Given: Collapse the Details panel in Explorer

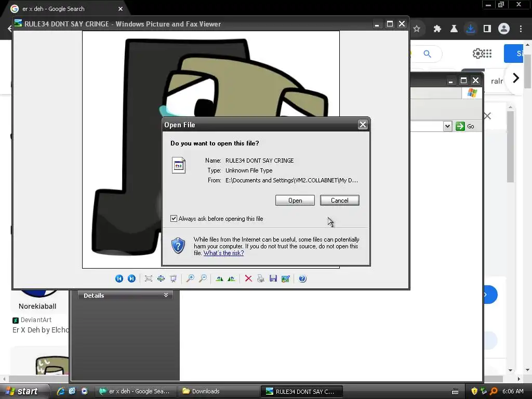Looking at the screenshot, I should (166, 295).
